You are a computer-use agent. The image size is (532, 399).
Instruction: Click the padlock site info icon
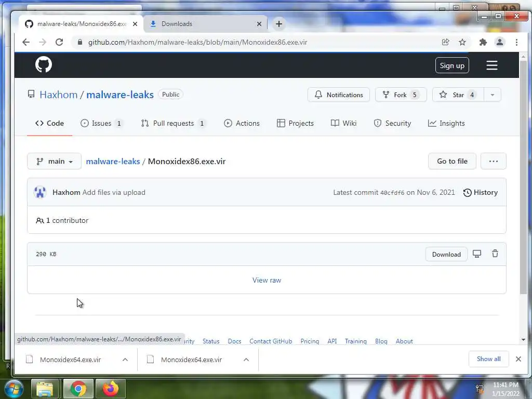pyautogui.click(x=79, y=42)
